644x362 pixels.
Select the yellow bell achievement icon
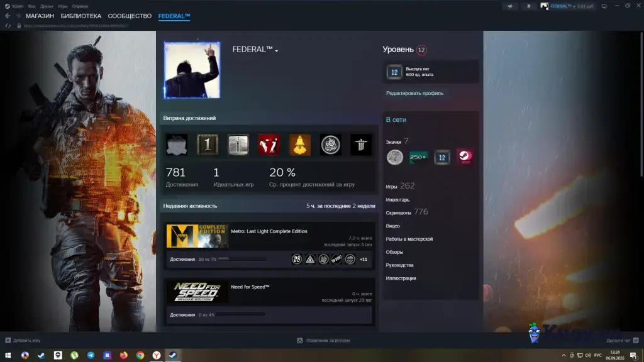point(300,145)
